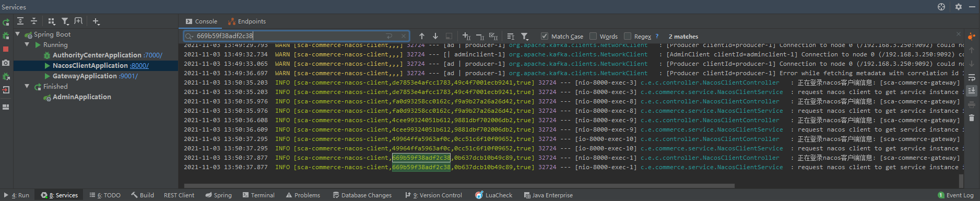980x201 pixels.
Task: Take a thread dump with the camera icon
Action: point(6,63)
